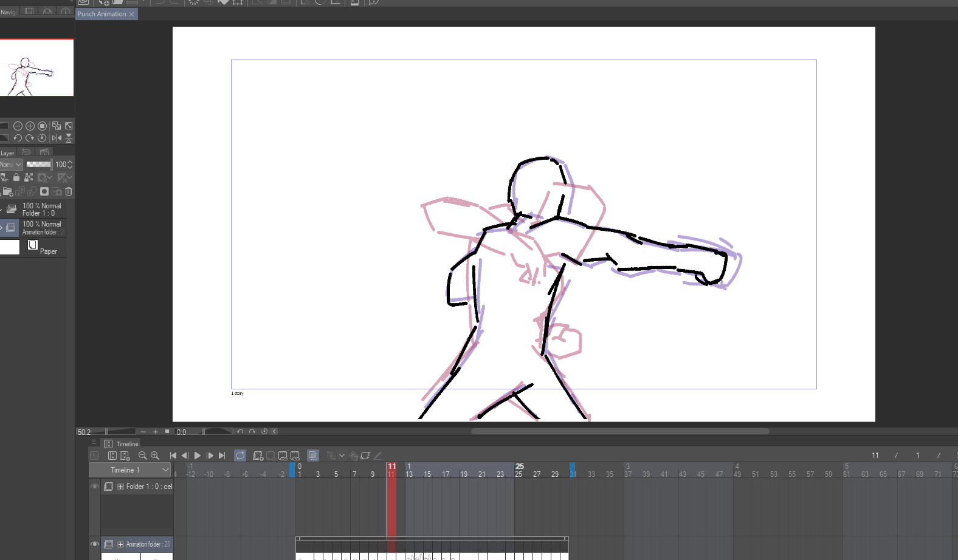Toggle onion skin display
Image resolution: width=958 pixels, height=560 pixels.
[313, 456]
